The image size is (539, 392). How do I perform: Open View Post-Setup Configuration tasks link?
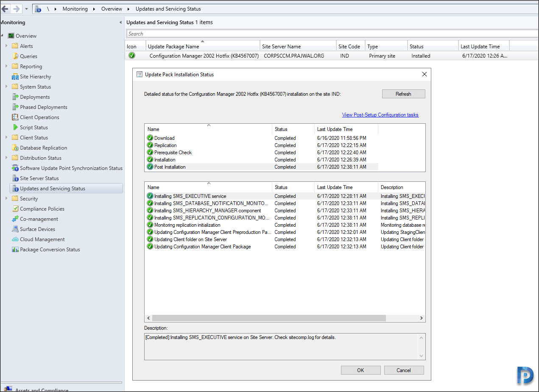click(x=380, y=115)
